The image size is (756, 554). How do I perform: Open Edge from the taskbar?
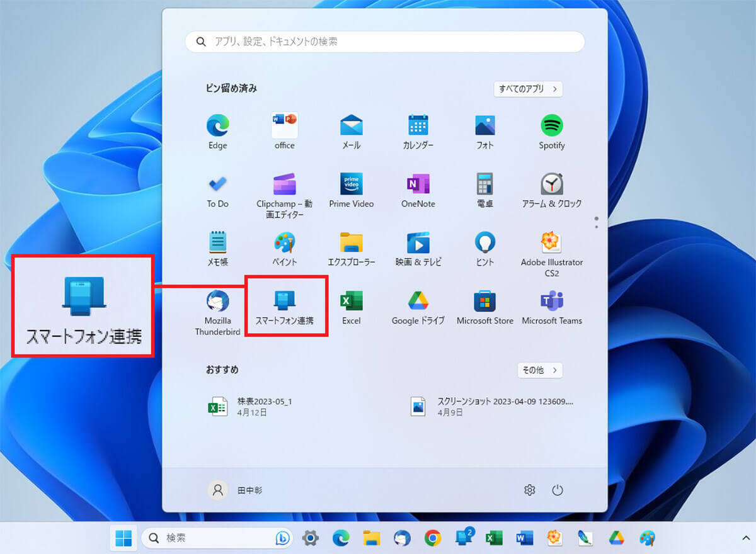click(x=341, y=538)
